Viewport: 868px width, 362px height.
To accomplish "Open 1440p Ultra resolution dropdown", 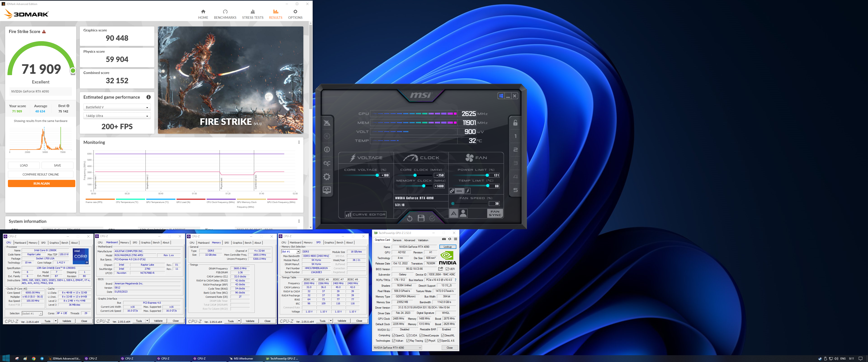I will pos(117,116).
